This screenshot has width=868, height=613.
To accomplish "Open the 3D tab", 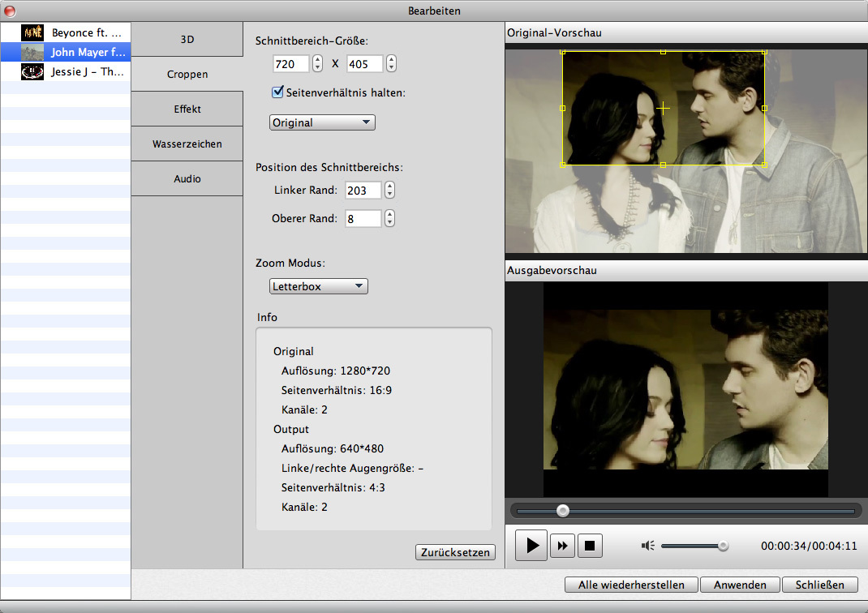I will pyautogui.click(x=187, y=39).
